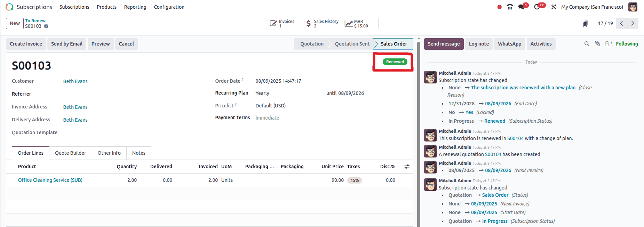Image resolution: width=644 pixels, height=227 pixels.
Task: Open the Configuration menu
Action: click(x=169, y=7)
